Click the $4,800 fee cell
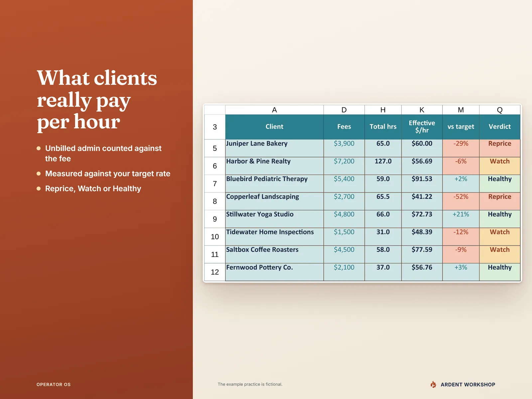Viewport: 532px width, 399px height. click(x=344, y=219)
